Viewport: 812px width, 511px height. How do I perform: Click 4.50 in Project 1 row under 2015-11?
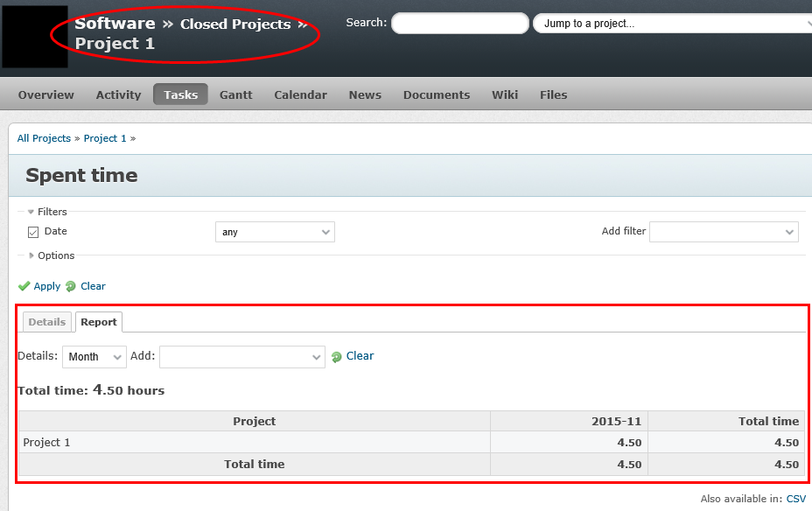[629, 443]
